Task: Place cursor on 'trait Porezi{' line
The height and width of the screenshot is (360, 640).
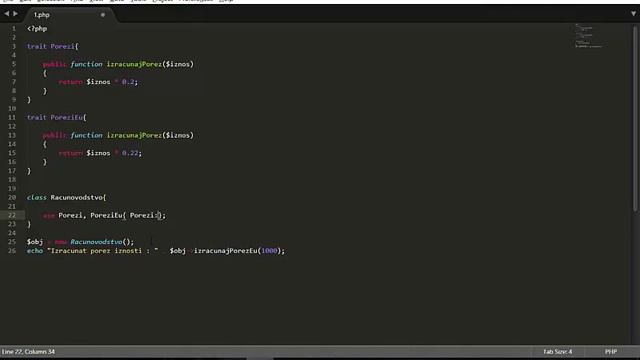Action: point(53,47)
